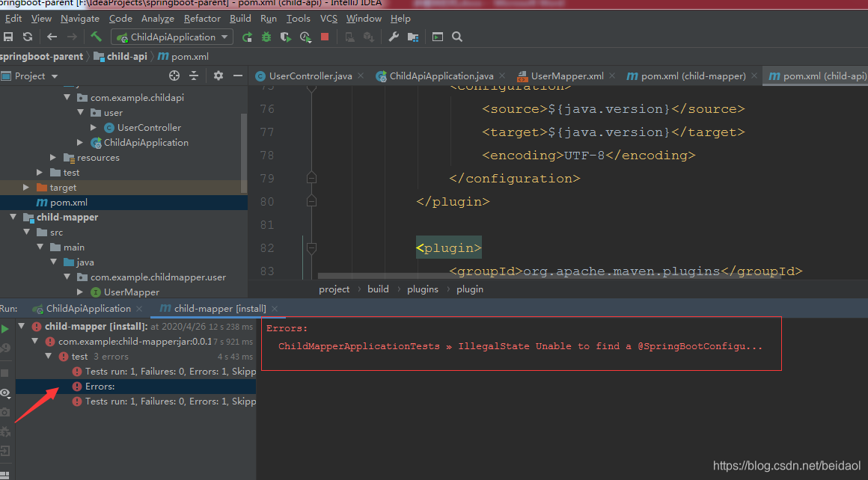Expand the resources folder
This screenshot has height=480, width=868.
(53, 158)
